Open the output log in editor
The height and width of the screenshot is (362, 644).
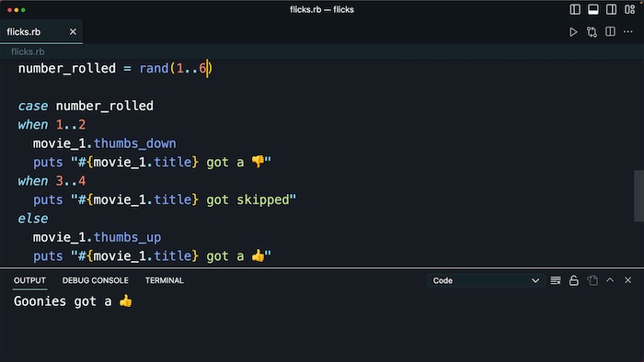tap(592, 280)
